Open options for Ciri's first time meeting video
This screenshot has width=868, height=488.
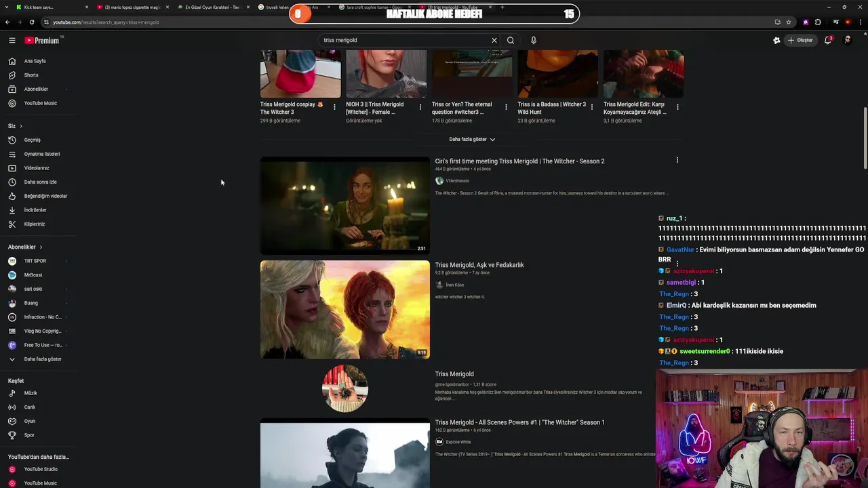[677, 161]
